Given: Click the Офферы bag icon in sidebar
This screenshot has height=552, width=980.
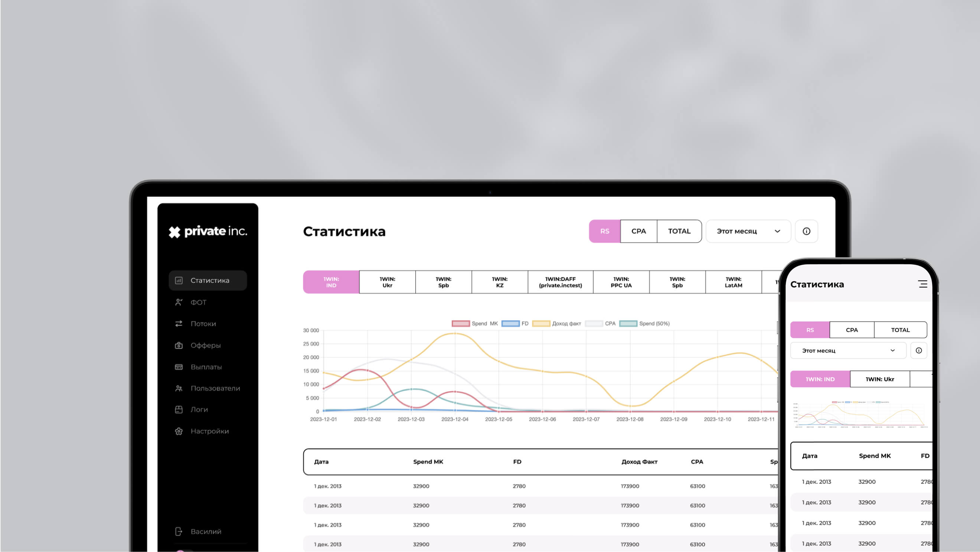Looking at the screenshot, I should (x=179, y=345).
